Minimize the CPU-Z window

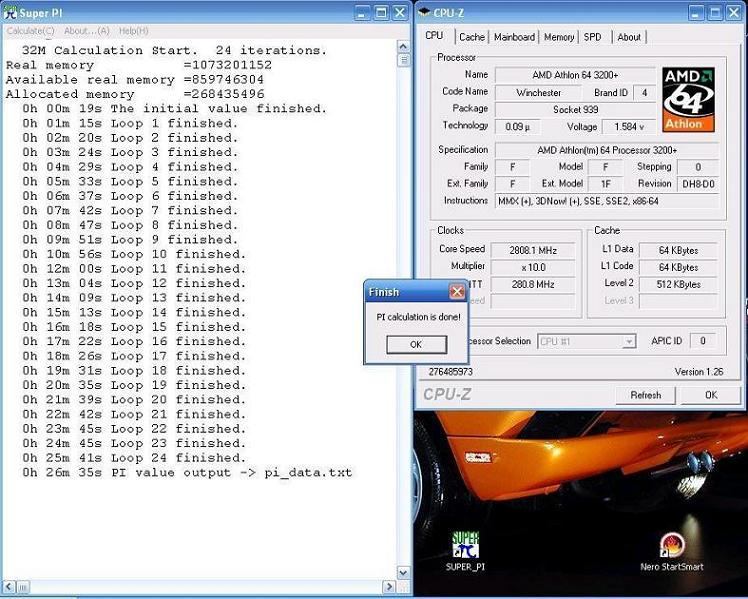pos(696,13)
